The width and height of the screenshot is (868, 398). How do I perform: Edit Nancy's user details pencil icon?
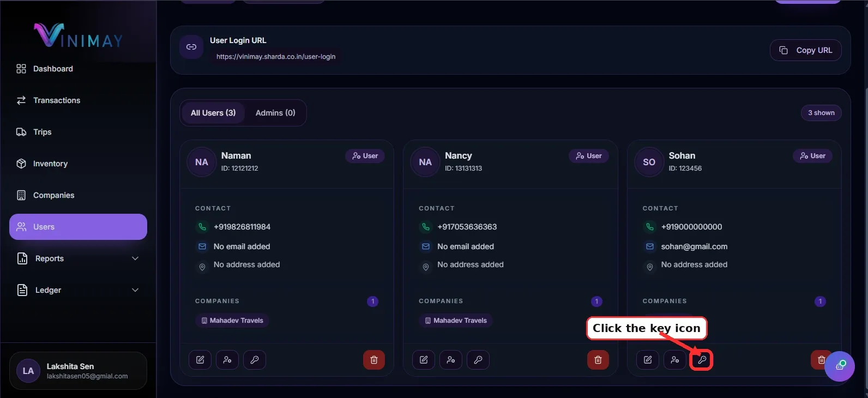(424, 360)
